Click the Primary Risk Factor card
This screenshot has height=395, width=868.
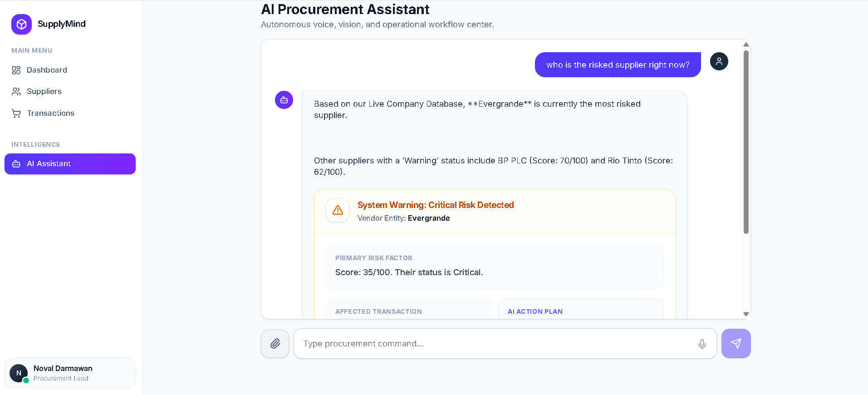coord(495,267)
